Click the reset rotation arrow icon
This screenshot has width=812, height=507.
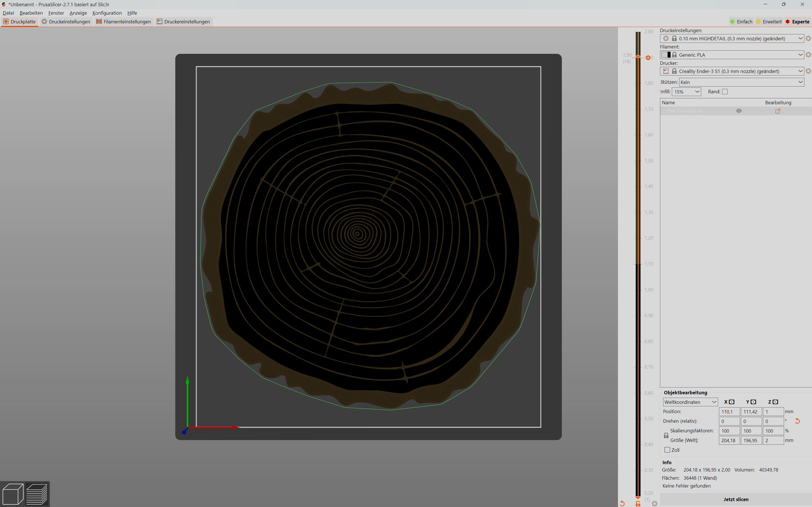pyautogui.click(x=798, y=421)
